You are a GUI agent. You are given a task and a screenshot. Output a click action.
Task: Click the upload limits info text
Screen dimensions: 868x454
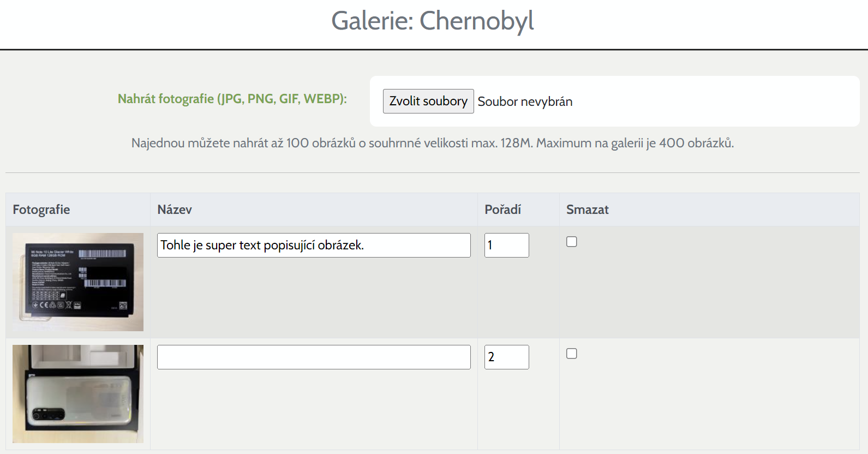click(433, 143)
